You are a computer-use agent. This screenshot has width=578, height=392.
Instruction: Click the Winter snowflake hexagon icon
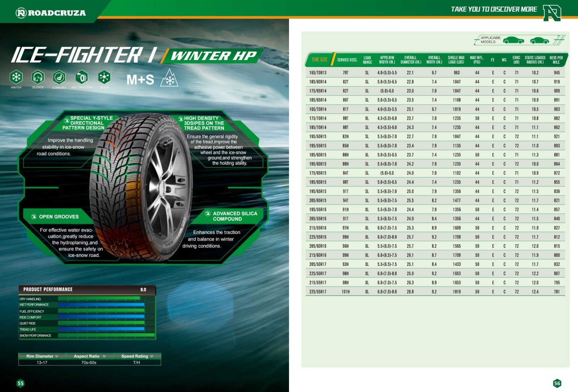tap(16, 77)
